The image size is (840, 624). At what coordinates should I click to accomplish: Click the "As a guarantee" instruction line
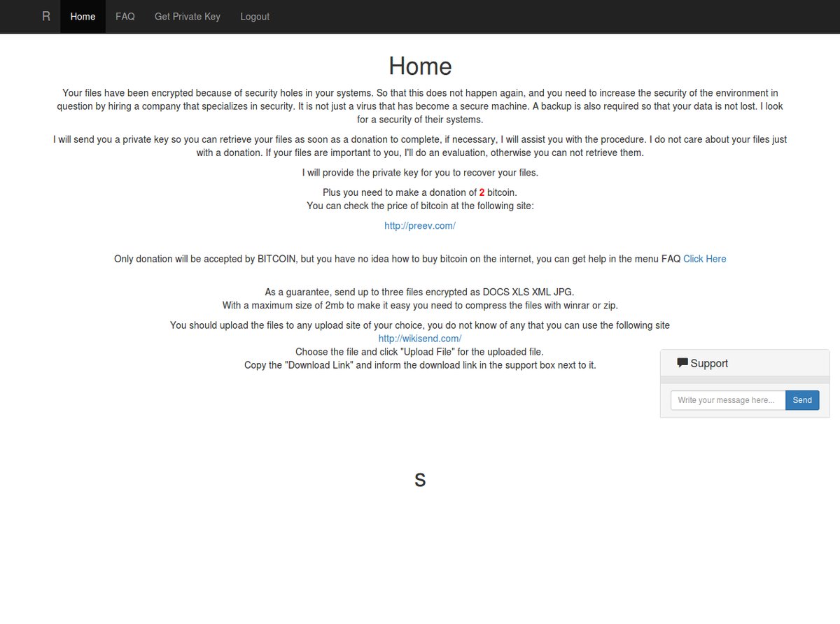click(x=420, y=292)
